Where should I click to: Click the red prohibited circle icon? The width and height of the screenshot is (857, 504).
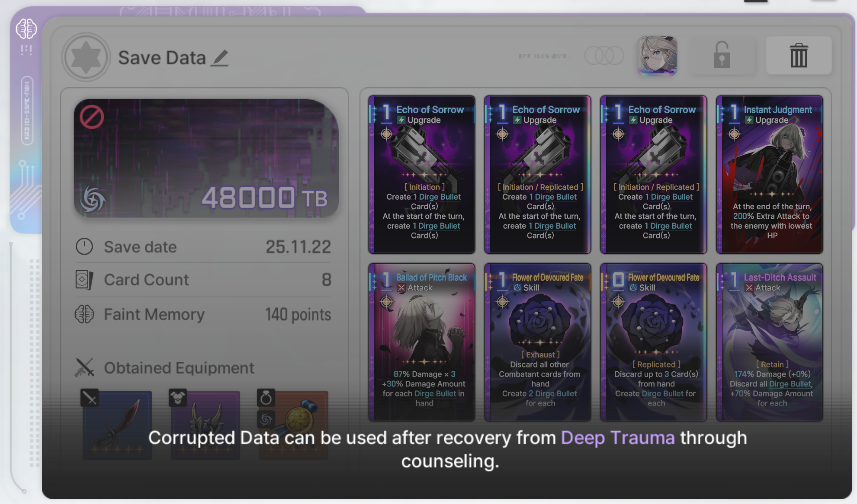(92, 117)
